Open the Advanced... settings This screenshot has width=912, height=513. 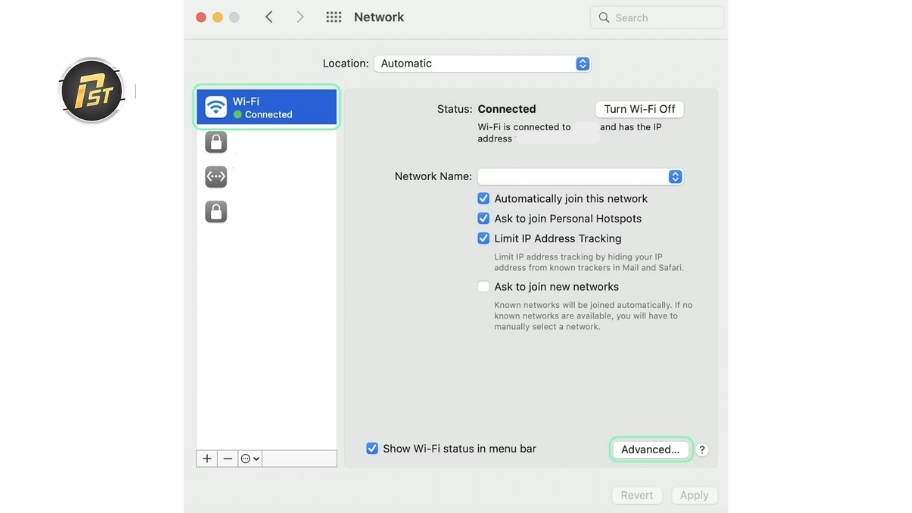click(x=650, y=449)
